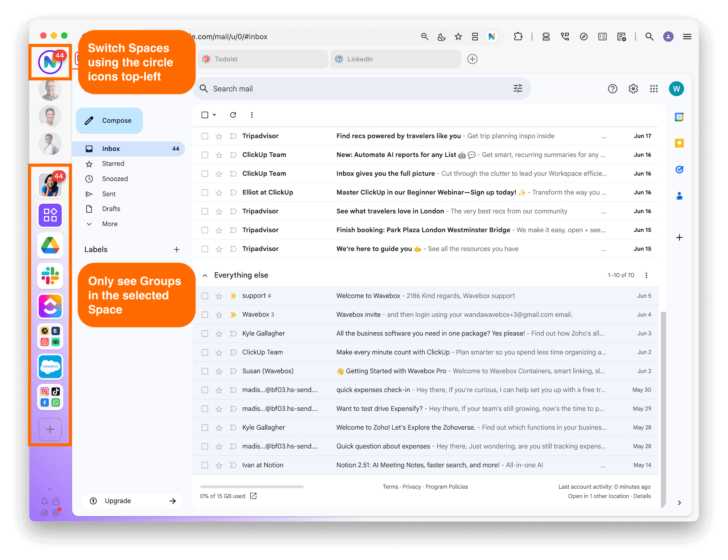Expand the sidebar chevron above bell icon
728x560 pixels.
point(50,489)
